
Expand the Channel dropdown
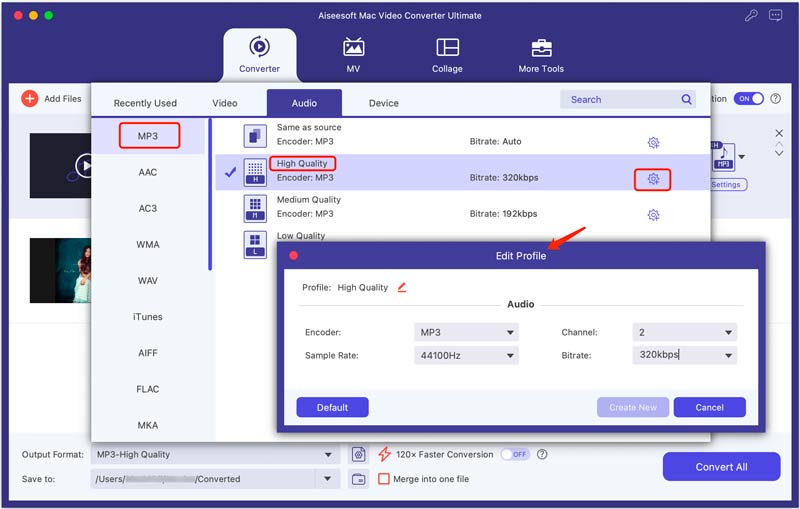[x=684, y=332]
